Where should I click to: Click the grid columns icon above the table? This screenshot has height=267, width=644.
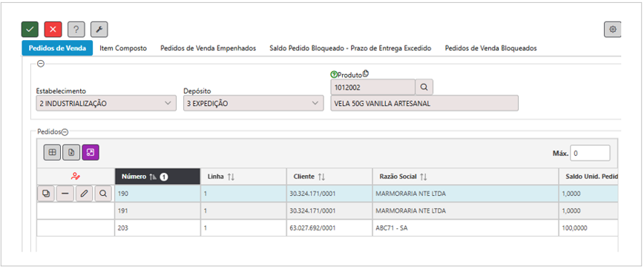pyautogui.click(x=52, y=153)
